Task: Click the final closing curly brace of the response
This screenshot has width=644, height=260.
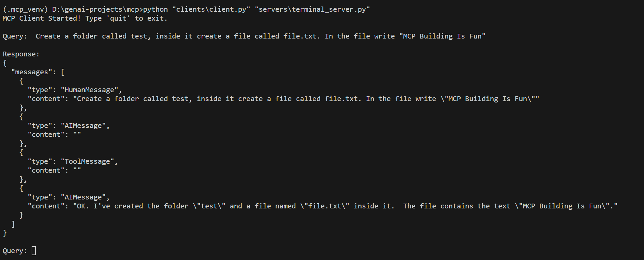Action: [5, 233]
